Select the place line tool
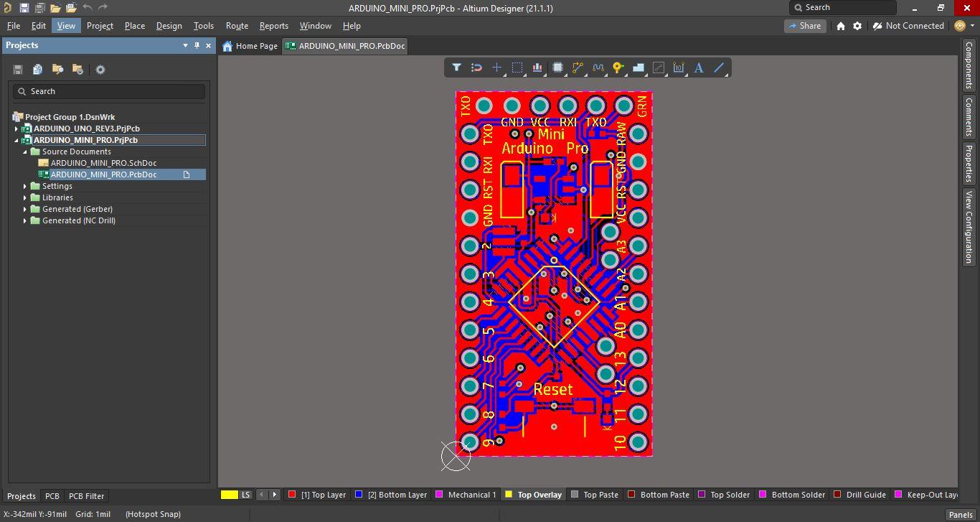This screenshot has width=980, height=522. tap(719, 67)
